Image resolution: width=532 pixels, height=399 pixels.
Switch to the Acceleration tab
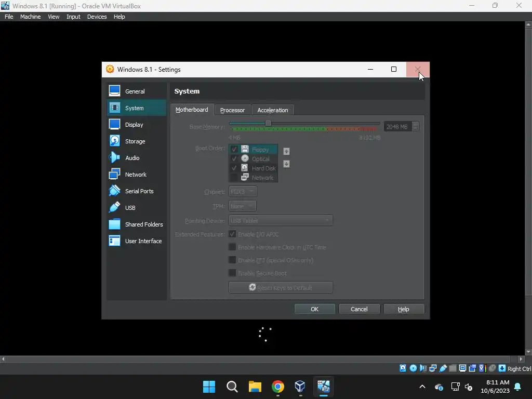coord(273,110)
